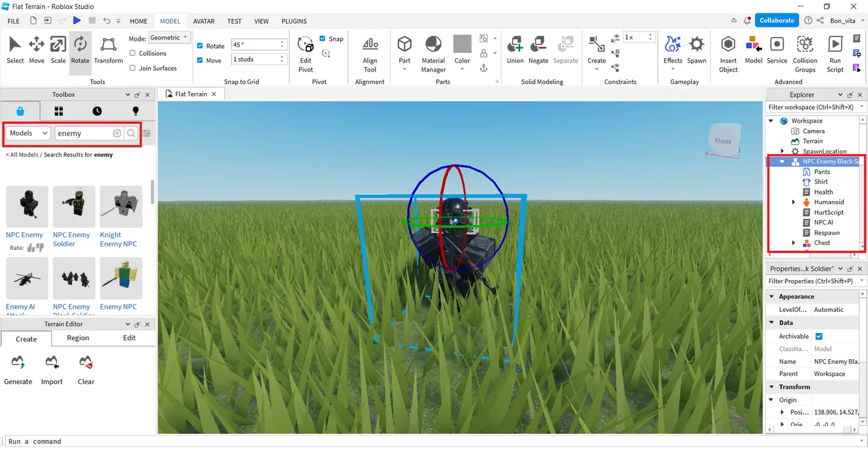
Task: Open the Toolbox Marketplace bag tab
Action: (20, 111)
